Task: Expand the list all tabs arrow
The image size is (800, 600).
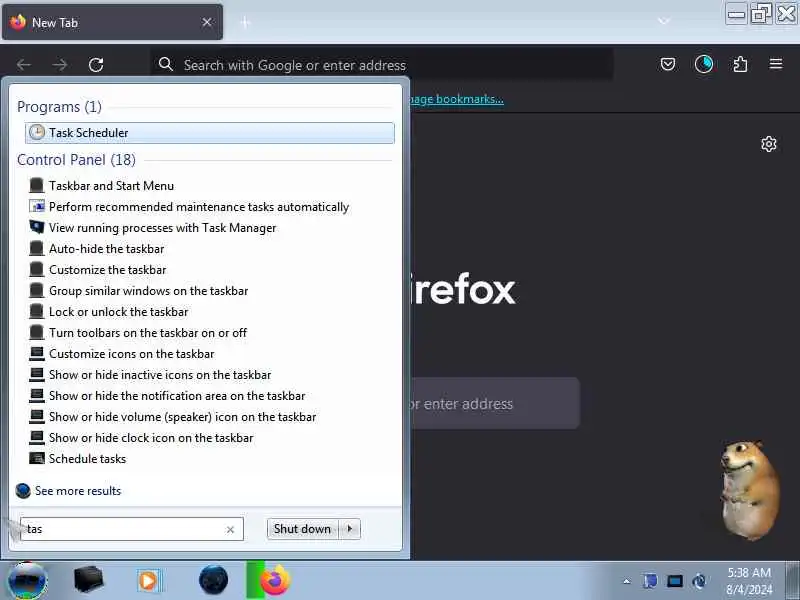Action: coord(663,21)
